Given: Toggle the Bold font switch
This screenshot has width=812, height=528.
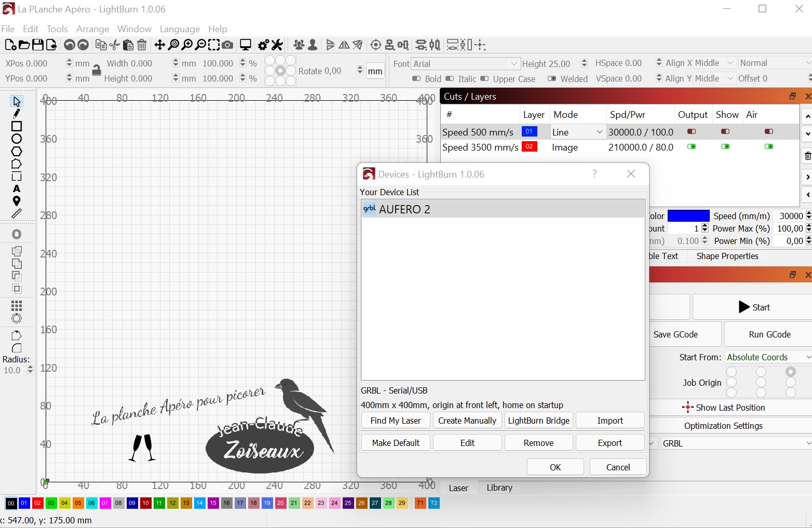Looking at the screenshot, I should [416, 79].
